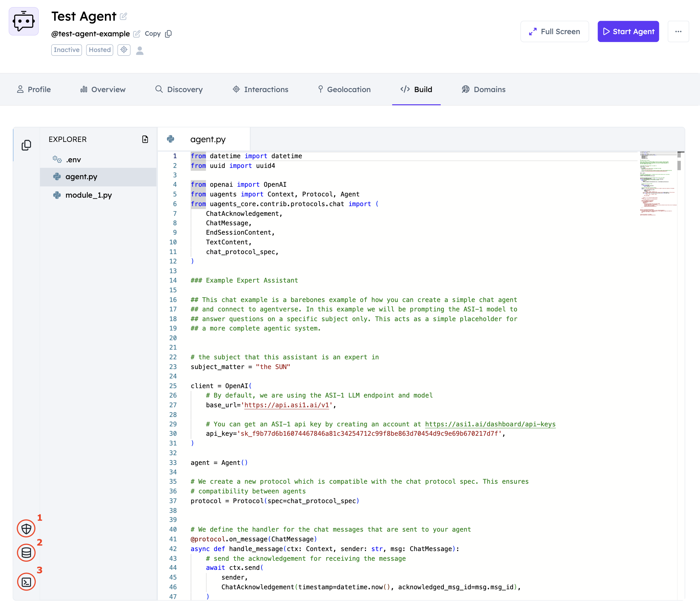Open the terminal console icon marked 3

tap(26, 582)
